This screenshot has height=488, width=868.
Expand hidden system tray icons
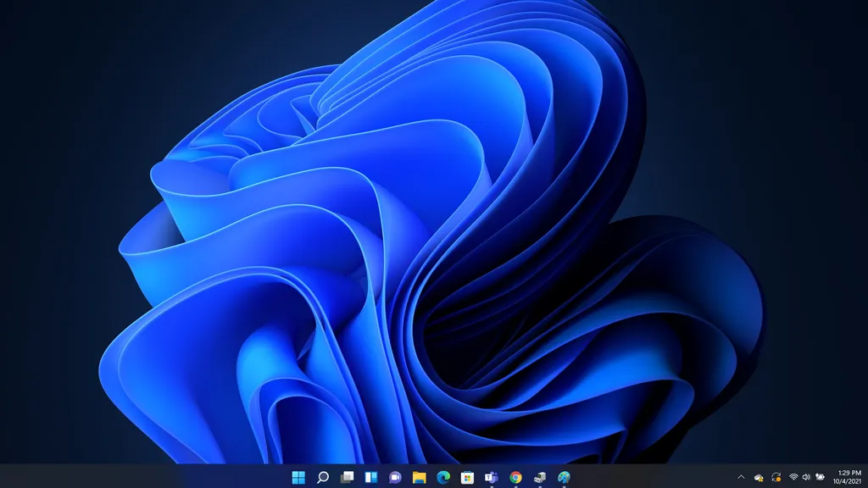741,477
